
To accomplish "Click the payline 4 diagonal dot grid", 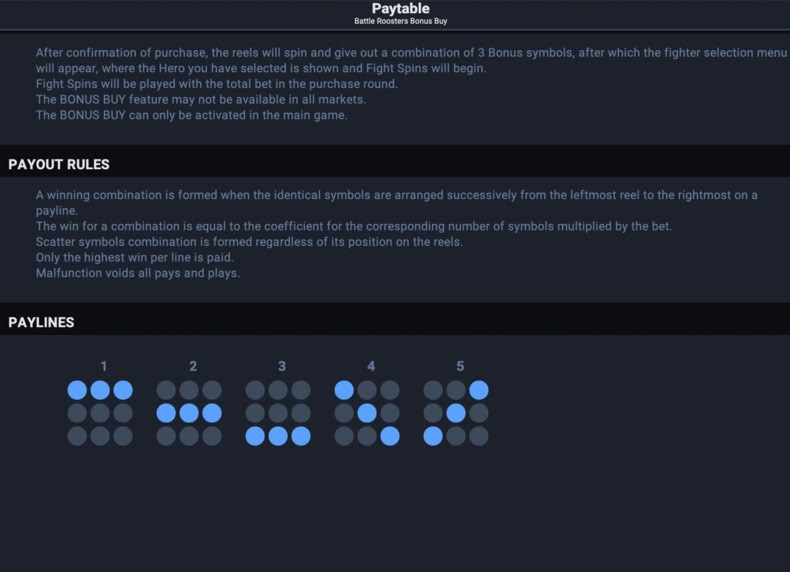I will [367, 413].
